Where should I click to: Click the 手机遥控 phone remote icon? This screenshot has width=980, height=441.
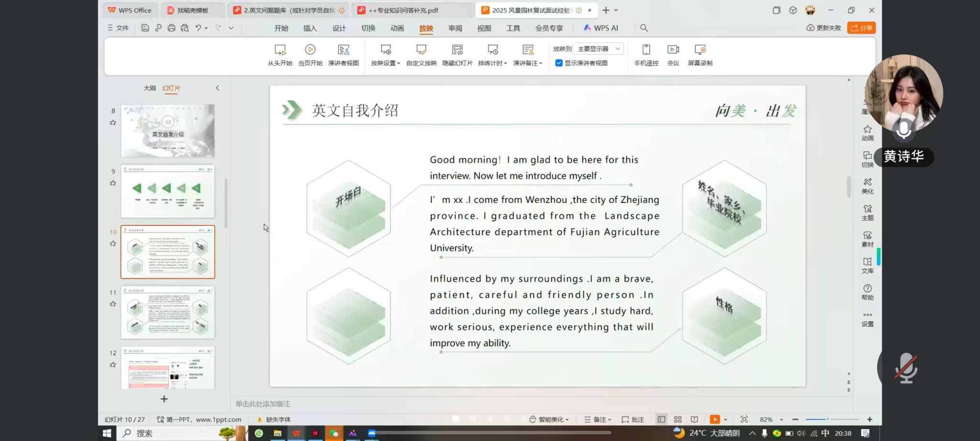(646, 54)
